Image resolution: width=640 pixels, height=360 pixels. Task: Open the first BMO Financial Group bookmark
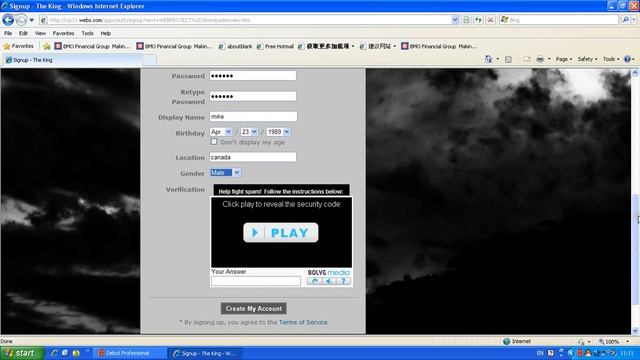pyautogui.click(x=92, y=46)
